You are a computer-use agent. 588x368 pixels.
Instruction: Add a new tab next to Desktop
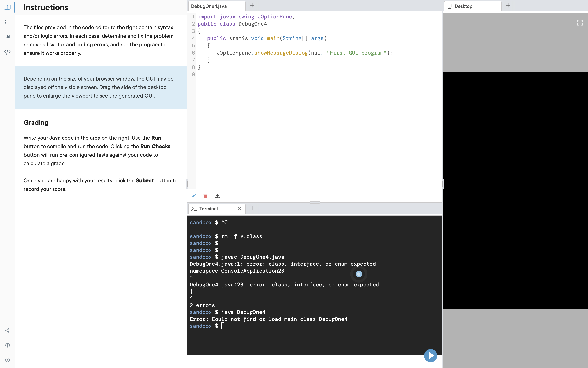(508, 5)
